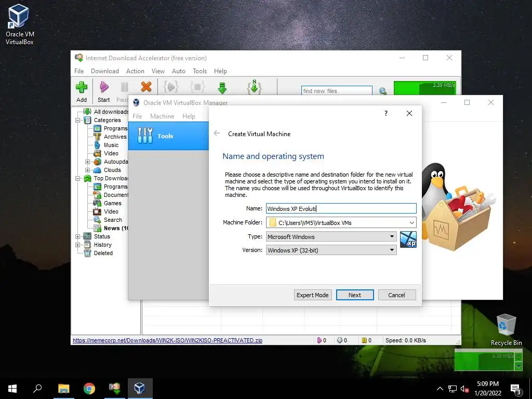Viewport: 532px width, 399px height.
Task: Open the Type dropdown showing Microsoft Windows
Action: click(x=331, y=236)
